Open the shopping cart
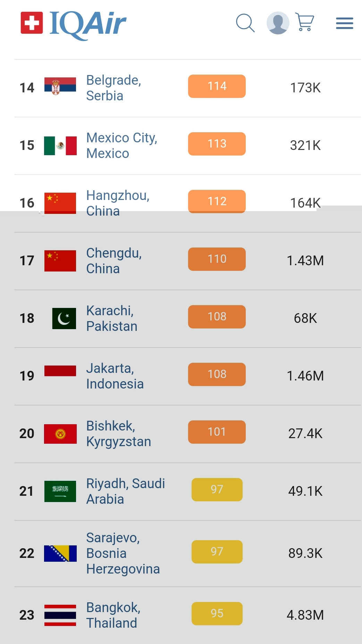This screenshot has width=362, height=644. tap(304, 22)
